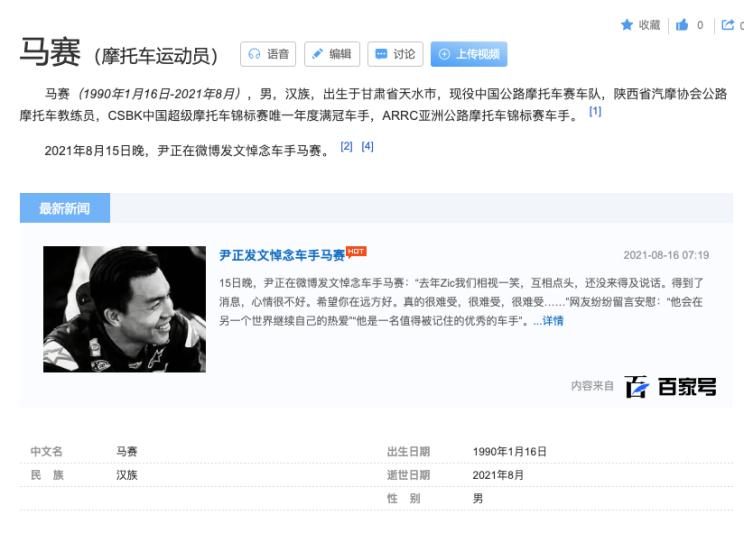Click the 上传视频 upload video button
This screenshot has width=744, height=533.
point(469,54)
